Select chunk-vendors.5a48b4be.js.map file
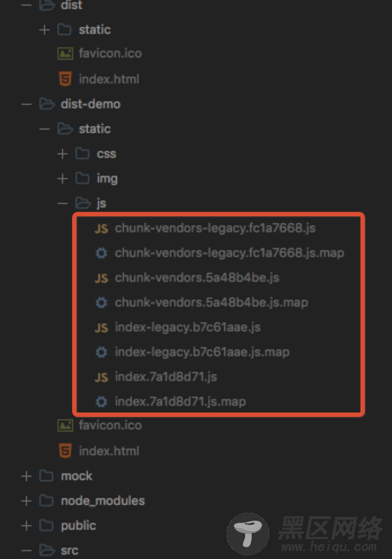 click(x=211, y=302)
